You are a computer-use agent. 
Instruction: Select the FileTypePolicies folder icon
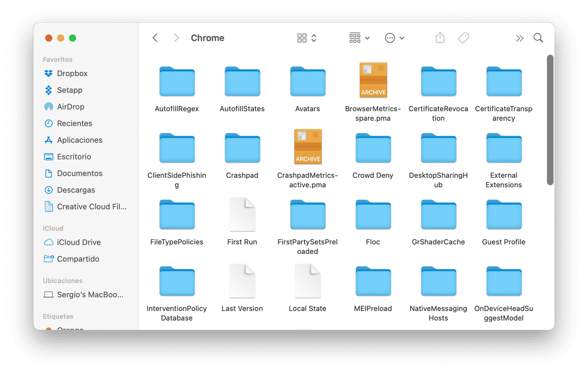point(177,214)
